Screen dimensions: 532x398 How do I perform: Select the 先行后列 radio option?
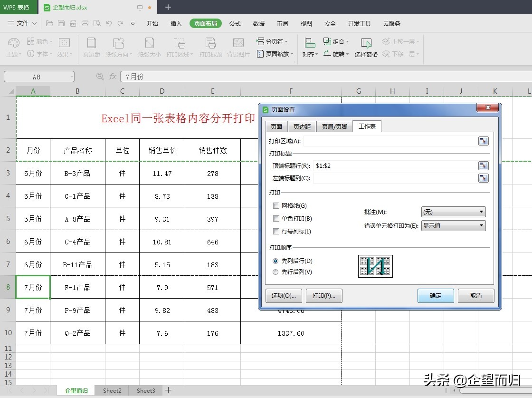(x=275, y=272)
